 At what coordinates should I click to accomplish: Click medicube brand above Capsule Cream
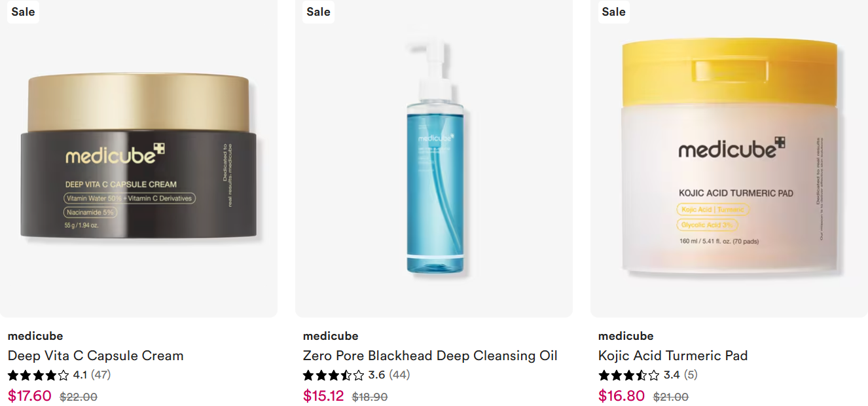[x=35, y=336]
